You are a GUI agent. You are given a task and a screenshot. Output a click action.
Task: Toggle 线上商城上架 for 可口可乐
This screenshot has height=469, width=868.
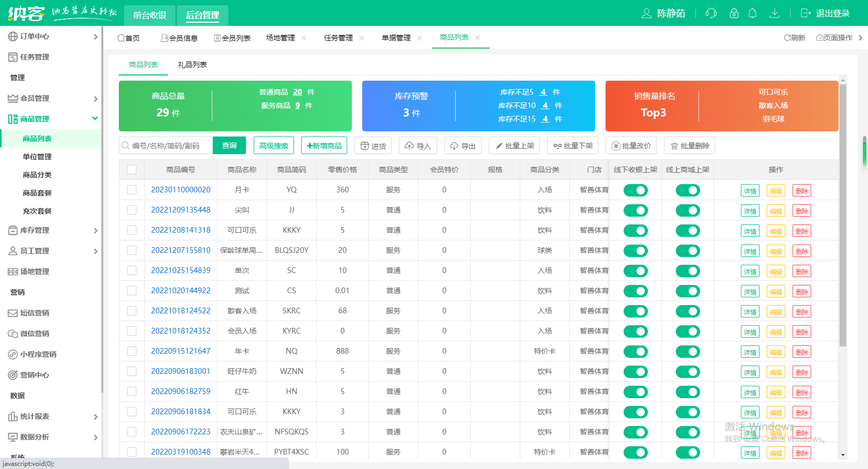click(x=687, y=230)
